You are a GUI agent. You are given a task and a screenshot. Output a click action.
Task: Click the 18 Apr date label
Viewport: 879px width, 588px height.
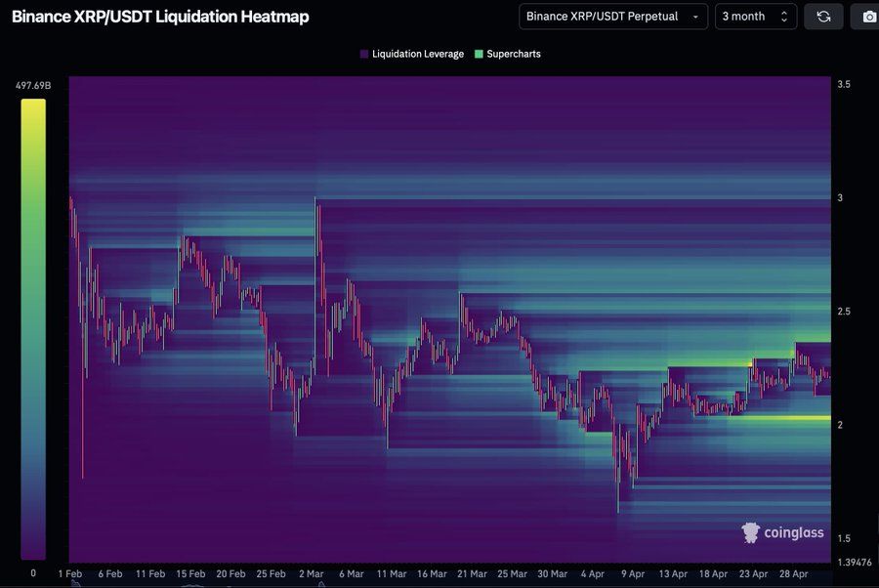pos(713,574)
